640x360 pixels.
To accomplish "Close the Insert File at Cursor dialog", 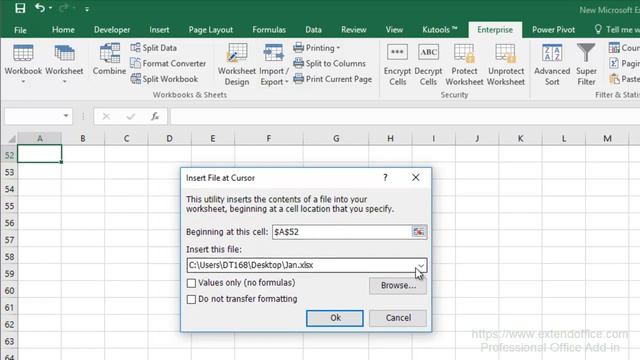I will coord(416,178).
